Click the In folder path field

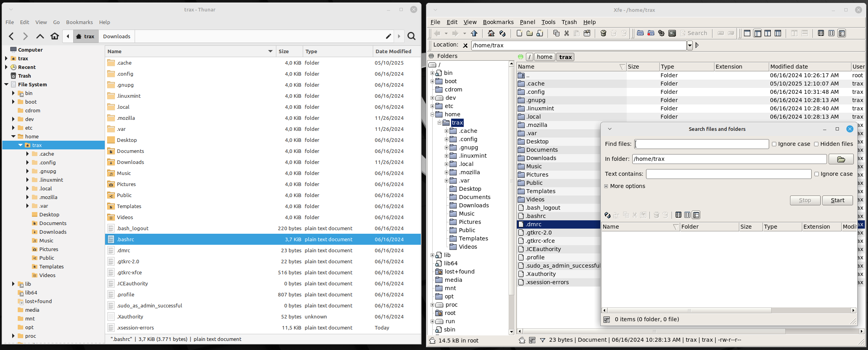(729, 159)
